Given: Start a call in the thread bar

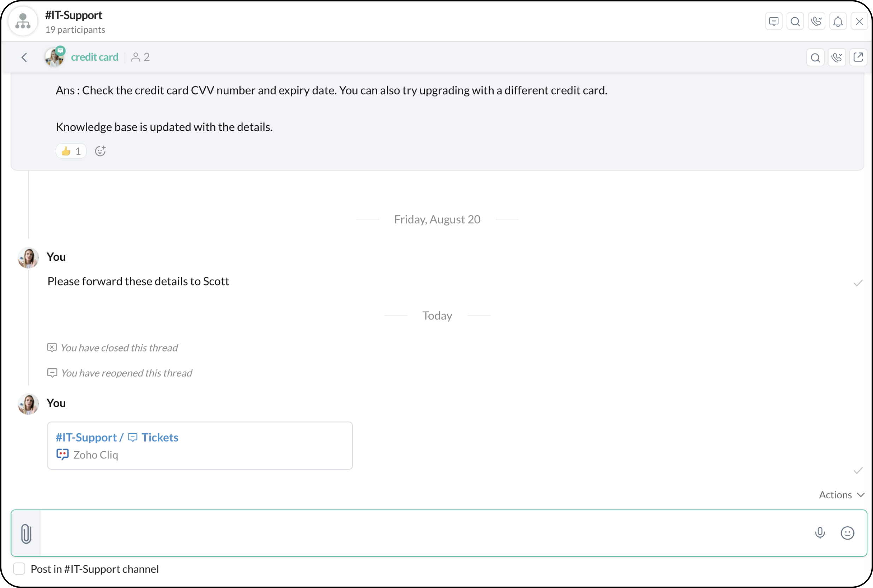Looking at the screenshot, I should coord(837,58).
